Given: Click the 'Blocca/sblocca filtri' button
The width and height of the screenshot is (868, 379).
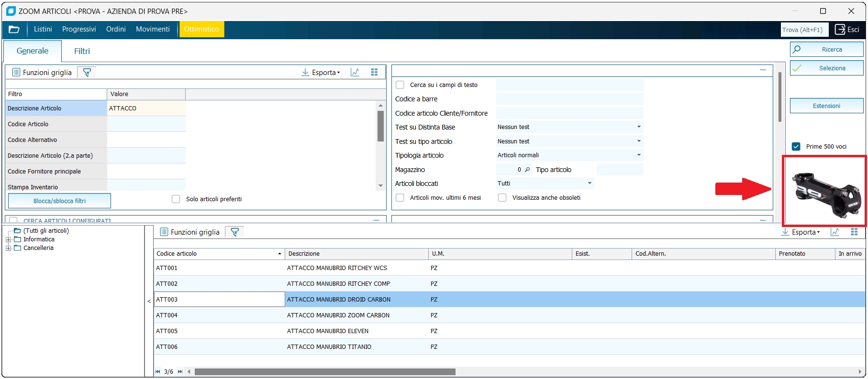Looking at the screenshot, I should 59,201.
